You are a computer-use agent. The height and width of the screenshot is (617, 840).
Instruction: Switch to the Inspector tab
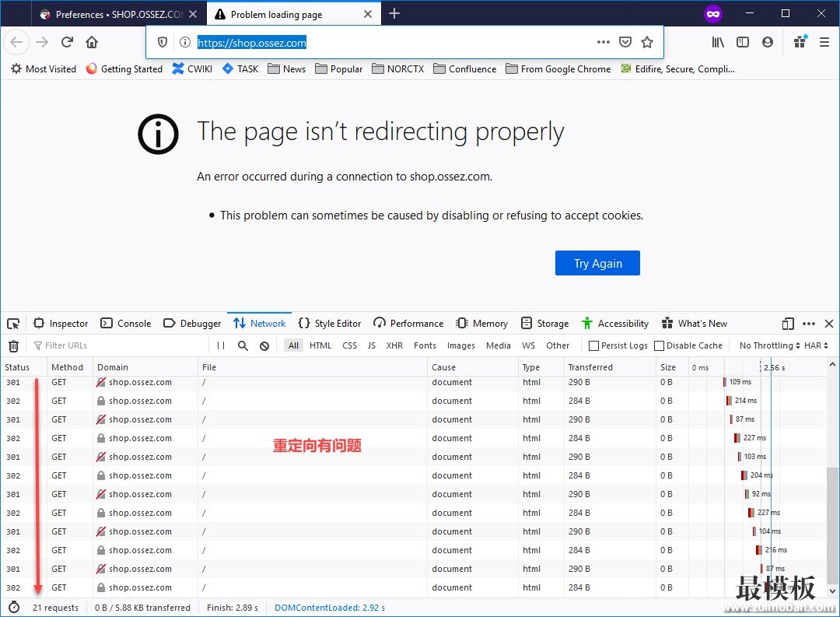coord(61,324)
